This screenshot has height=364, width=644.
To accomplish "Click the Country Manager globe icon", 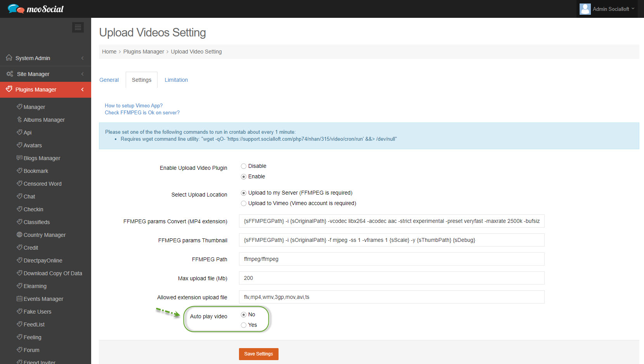I will pyautogui.click(x=19, y=235).
